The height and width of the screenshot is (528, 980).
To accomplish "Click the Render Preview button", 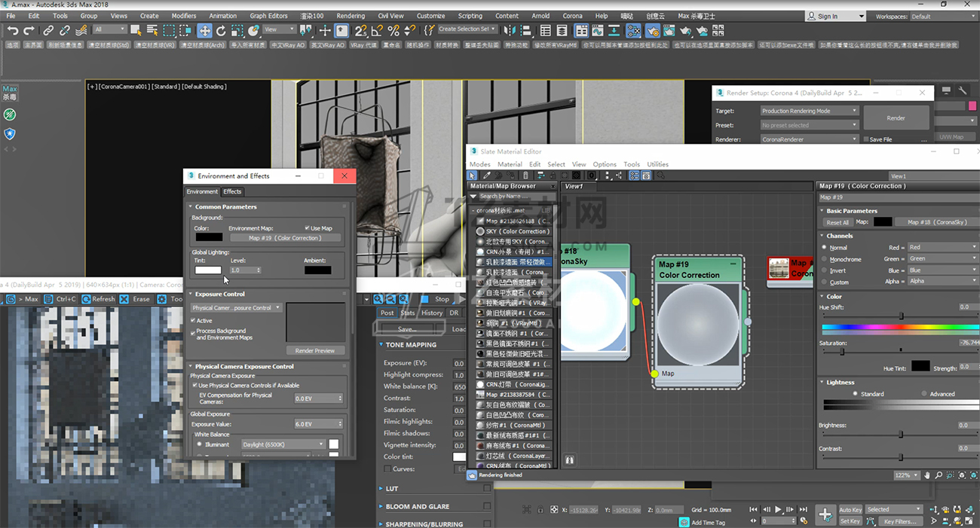I will (314, 351).
